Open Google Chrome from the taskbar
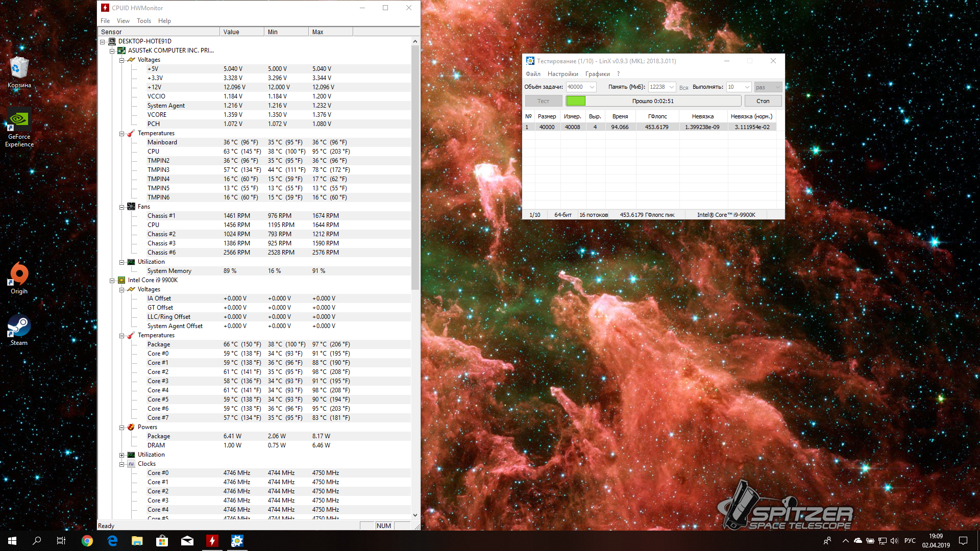Viewport: 980px width, 551px height. [87, 541]
